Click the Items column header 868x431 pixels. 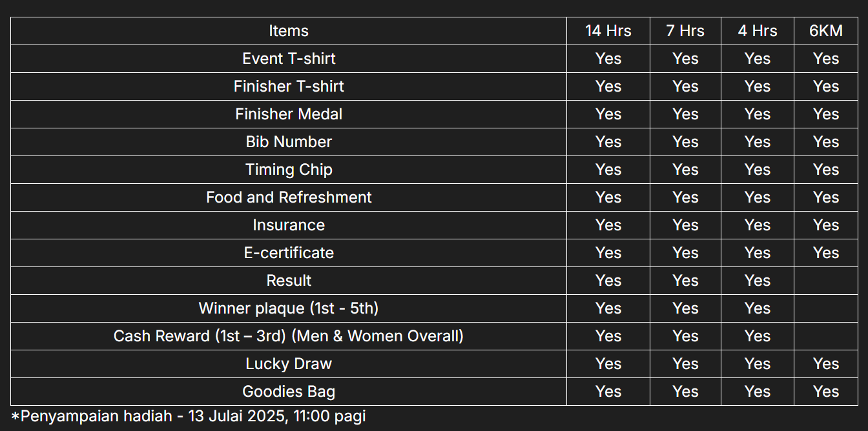coord(289,31)
